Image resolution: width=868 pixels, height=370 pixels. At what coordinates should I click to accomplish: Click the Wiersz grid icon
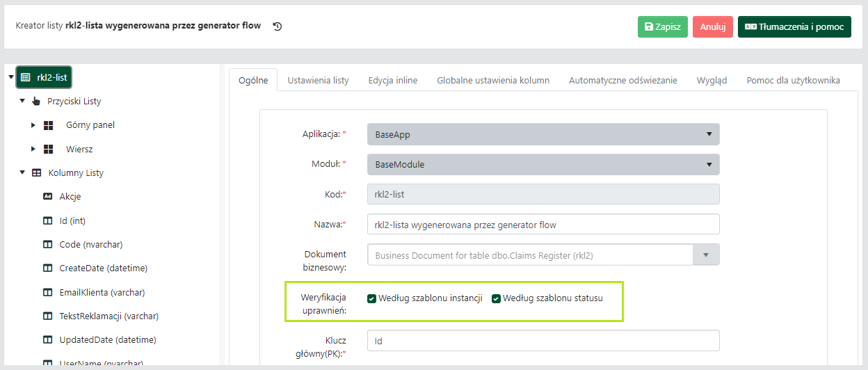(x=49, y=149)
